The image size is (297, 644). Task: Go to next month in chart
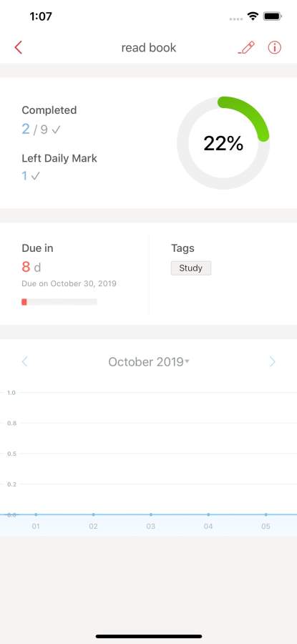coord(272,361)
